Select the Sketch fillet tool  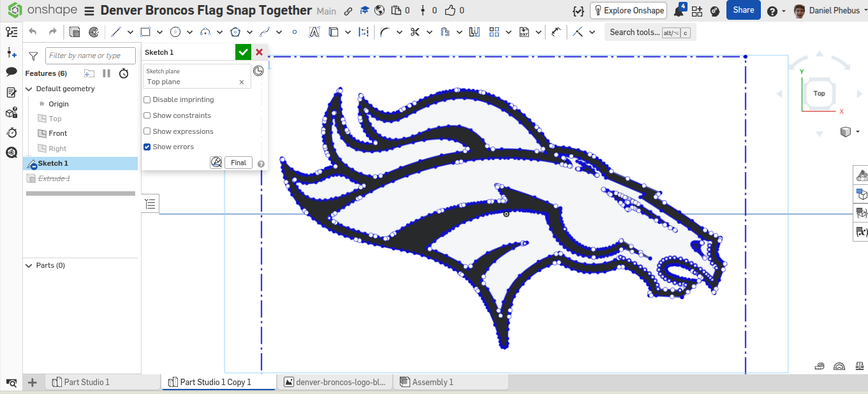tap(385, 32)
